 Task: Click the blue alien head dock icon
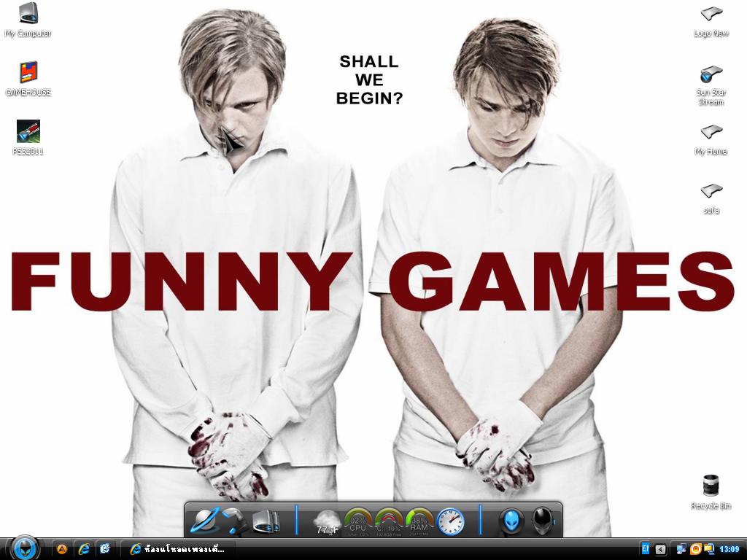(x=511, y=521)
